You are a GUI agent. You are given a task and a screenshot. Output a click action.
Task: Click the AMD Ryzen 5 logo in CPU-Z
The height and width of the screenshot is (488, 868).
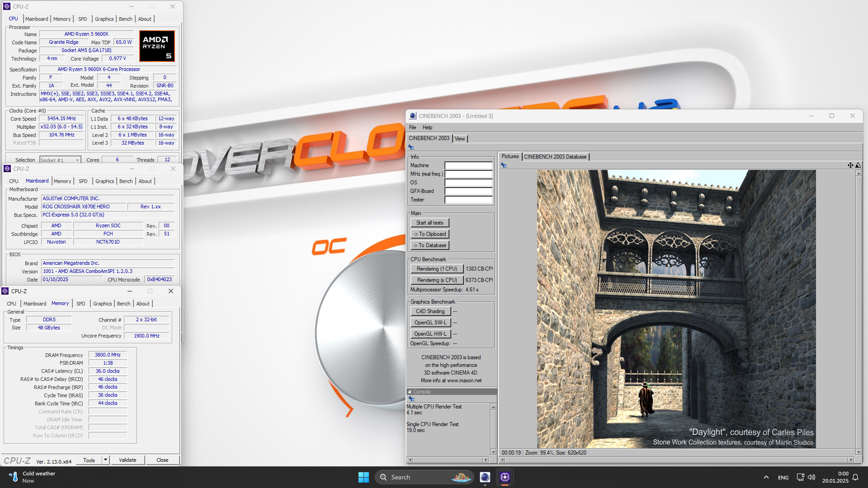(157, 46)
